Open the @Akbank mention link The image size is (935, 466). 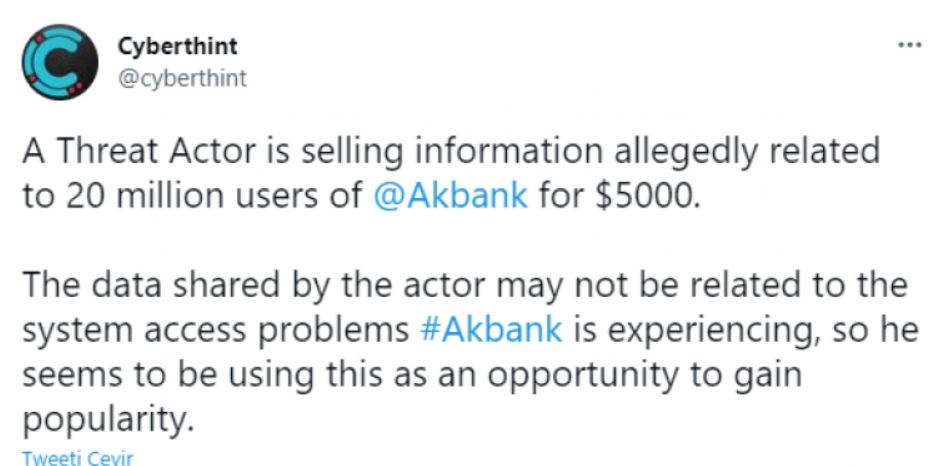click(449, 194)
